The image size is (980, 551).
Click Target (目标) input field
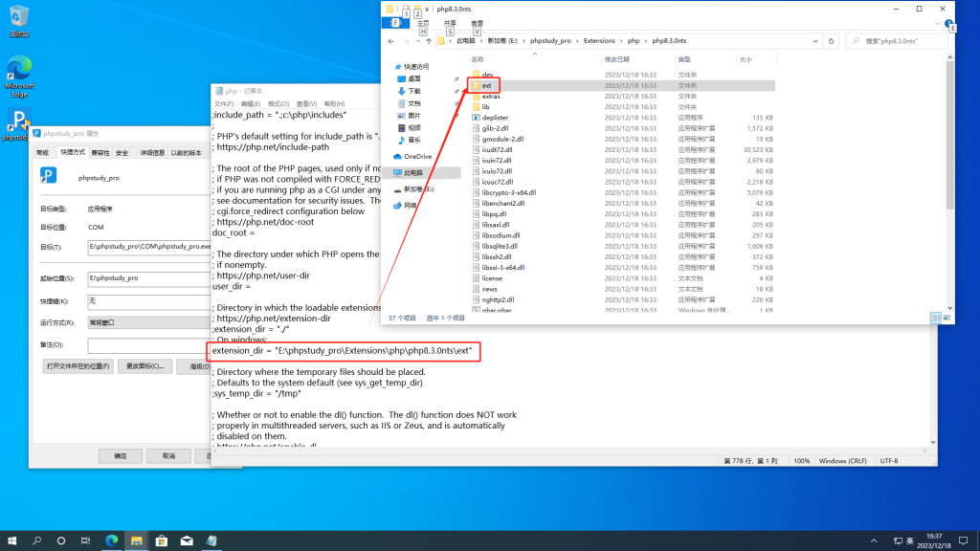[x=148, y=247]
